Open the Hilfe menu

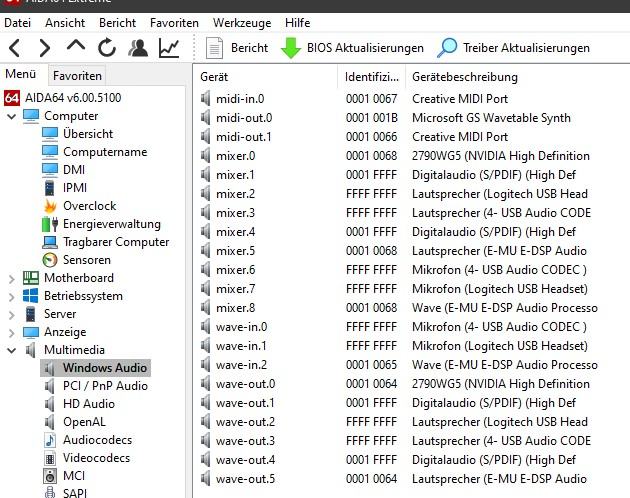click(297, 23)
